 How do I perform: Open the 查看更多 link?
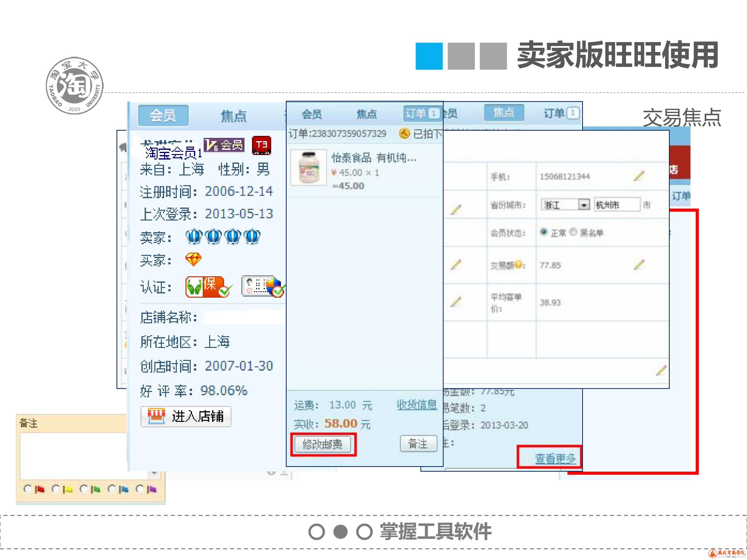(x=555, y=458)
